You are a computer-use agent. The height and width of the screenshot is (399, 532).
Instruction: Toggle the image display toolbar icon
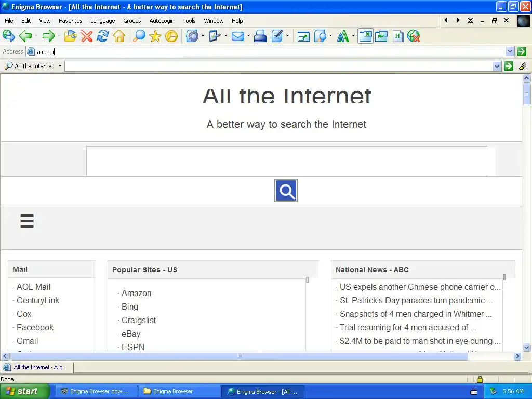381,36
